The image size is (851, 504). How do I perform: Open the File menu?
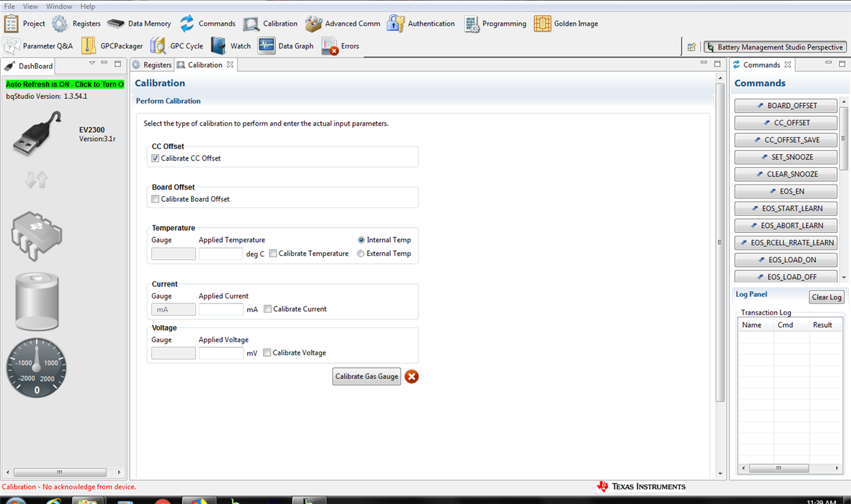tap(10, 6)
